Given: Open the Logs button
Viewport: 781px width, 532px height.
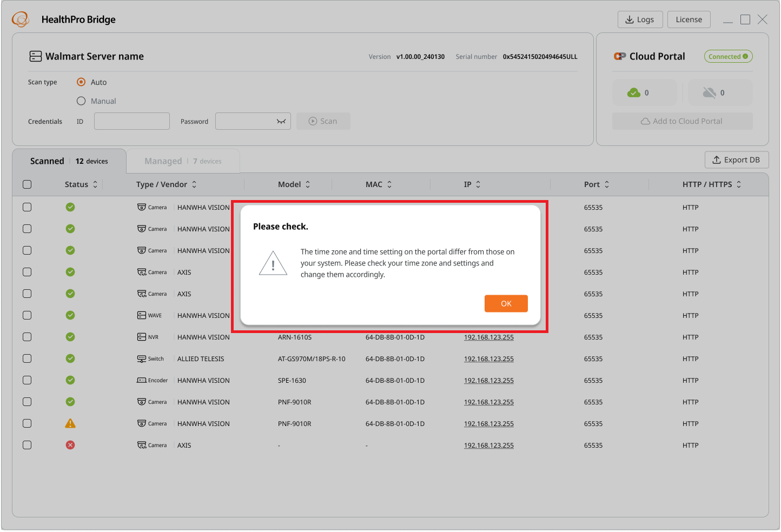Looking at the screenshot, I should pyautogui.click(x=640, y=19).
